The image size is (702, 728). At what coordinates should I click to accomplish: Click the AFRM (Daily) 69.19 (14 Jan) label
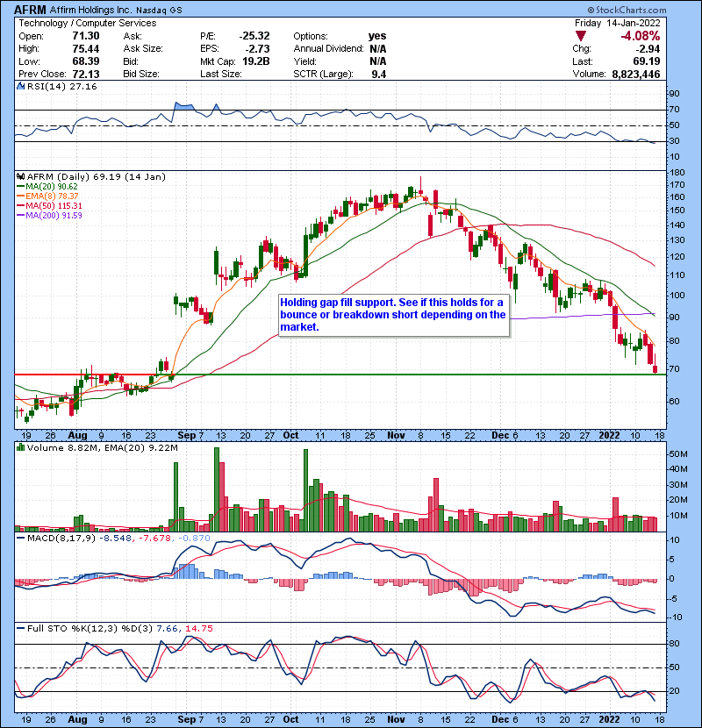point(97,176)
